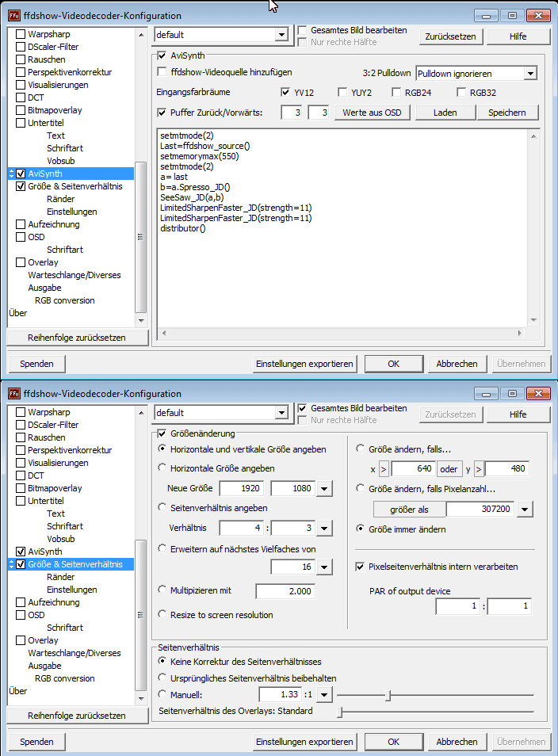Viewport: 558px width, 756px height.
Task: Select 'Erweitern auf nächstes Vielfaches von'
Action: (x=162, y=548)
